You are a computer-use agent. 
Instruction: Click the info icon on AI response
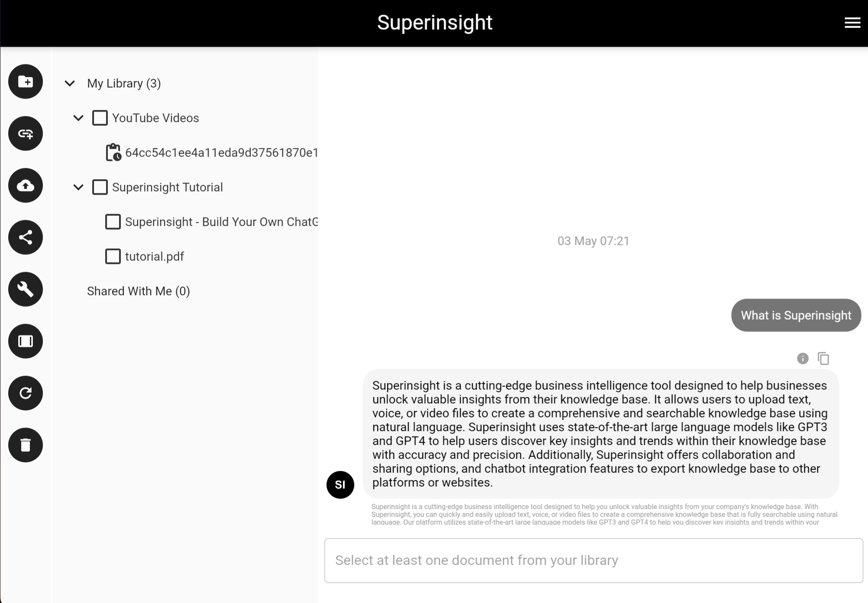(x=803, y=359)
